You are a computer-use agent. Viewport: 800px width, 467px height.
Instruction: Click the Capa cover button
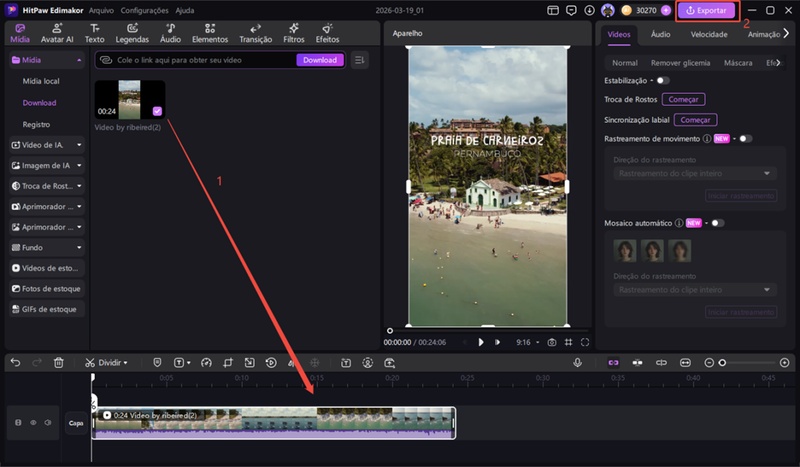76,423
